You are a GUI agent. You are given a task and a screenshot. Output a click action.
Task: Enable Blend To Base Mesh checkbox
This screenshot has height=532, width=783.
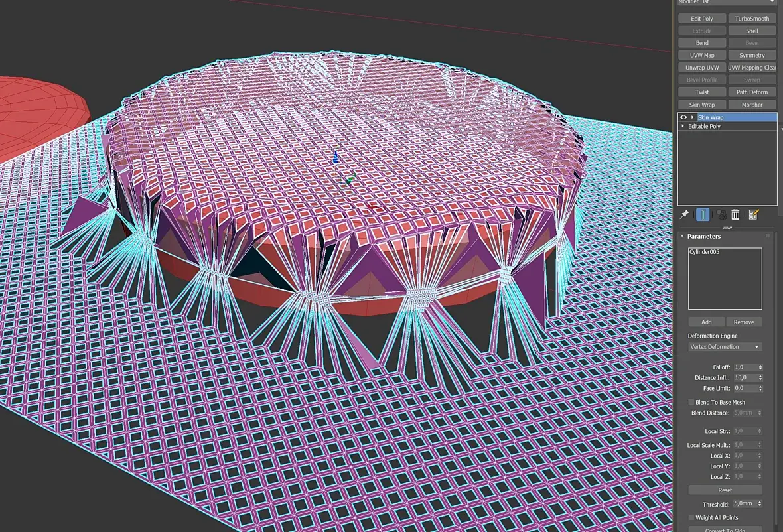tap(691, 402)
